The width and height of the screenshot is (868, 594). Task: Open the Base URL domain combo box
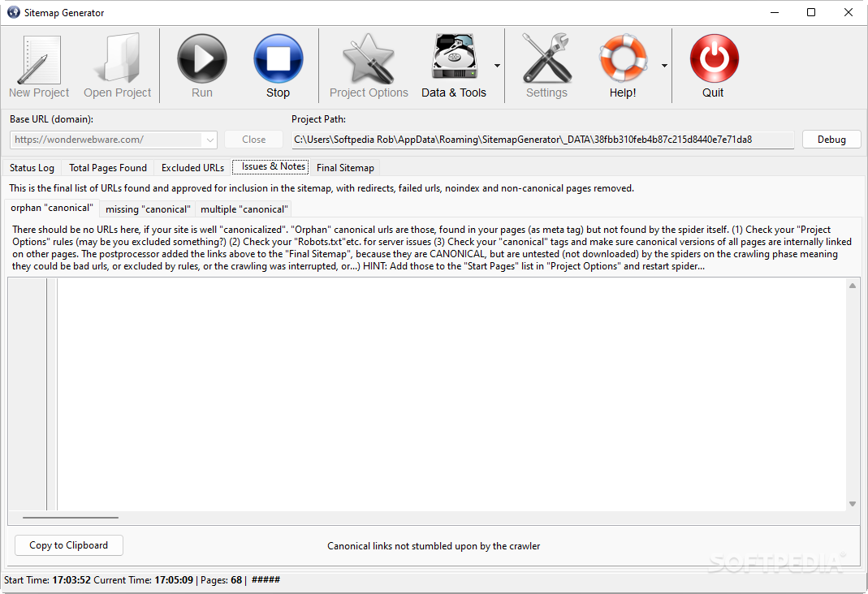pos(114,140)
